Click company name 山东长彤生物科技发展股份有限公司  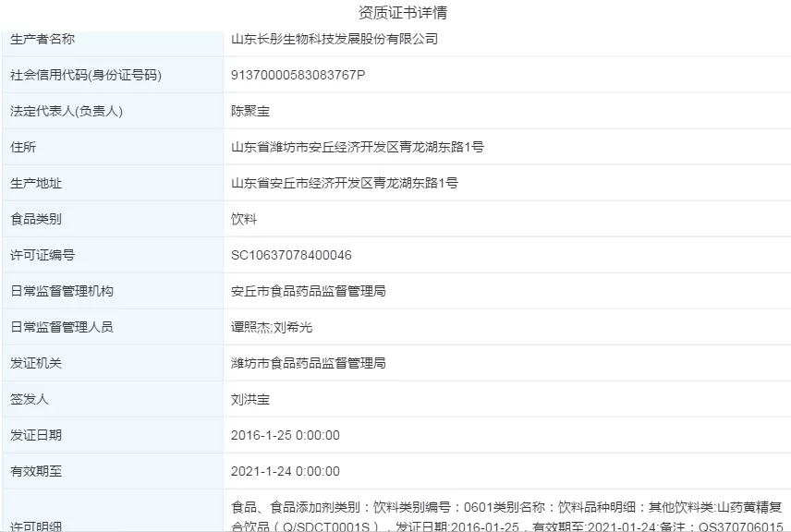(x=335, y=39)
